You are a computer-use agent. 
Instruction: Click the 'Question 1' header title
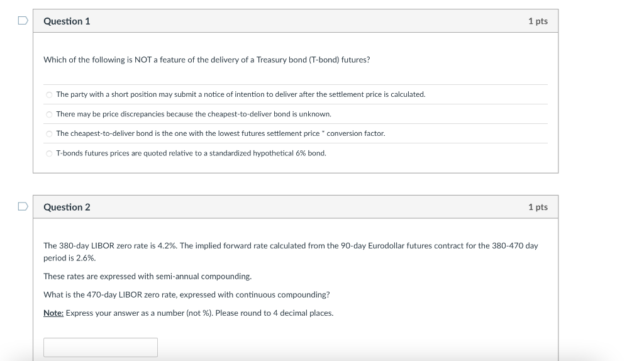67,21
